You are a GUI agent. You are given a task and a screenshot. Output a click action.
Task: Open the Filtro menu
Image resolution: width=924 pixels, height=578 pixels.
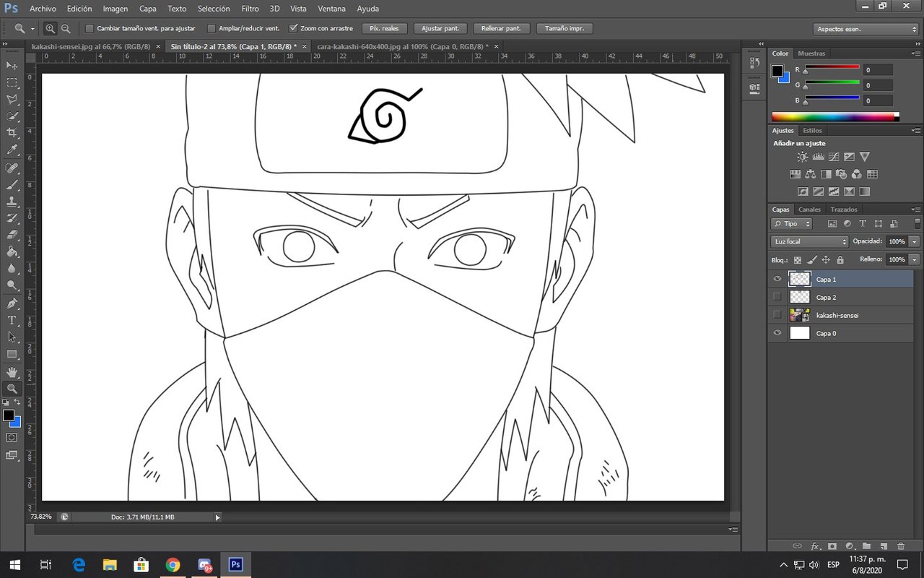click(x=250, y=9)
